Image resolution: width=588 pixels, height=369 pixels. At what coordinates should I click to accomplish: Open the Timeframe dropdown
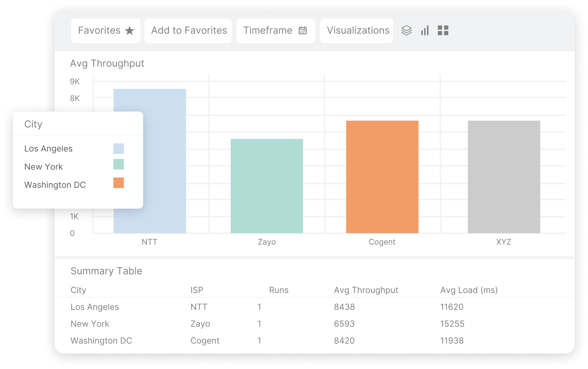(x=275, y=30)
